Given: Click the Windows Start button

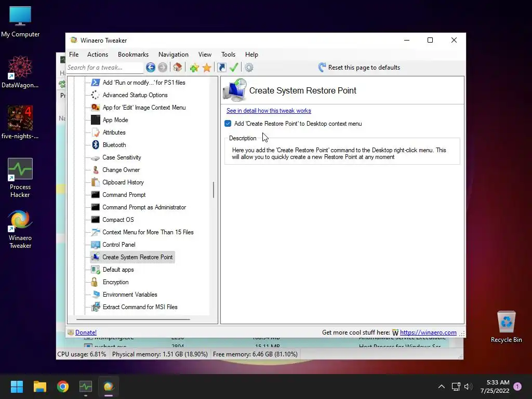Looking at the screenshot, I should 17,387.
